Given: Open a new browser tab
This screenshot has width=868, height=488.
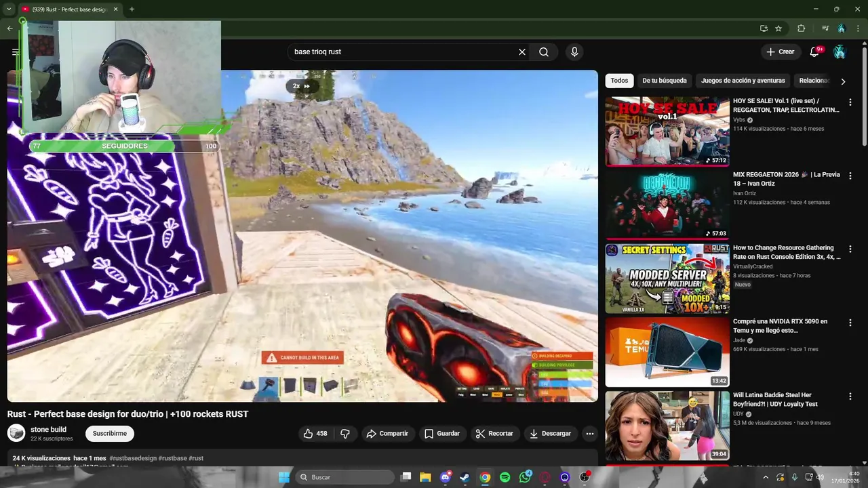Looking at the screenshot, I should (x=132, y=9).
